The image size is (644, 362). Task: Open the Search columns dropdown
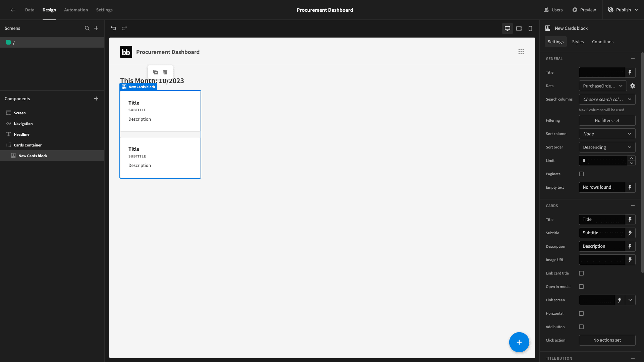tap(607, 99)
